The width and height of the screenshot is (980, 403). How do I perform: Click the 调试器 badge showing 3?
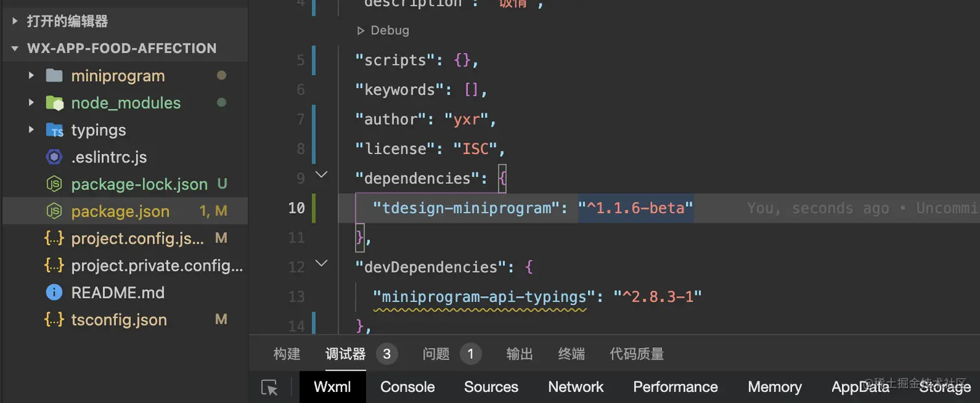387,354
